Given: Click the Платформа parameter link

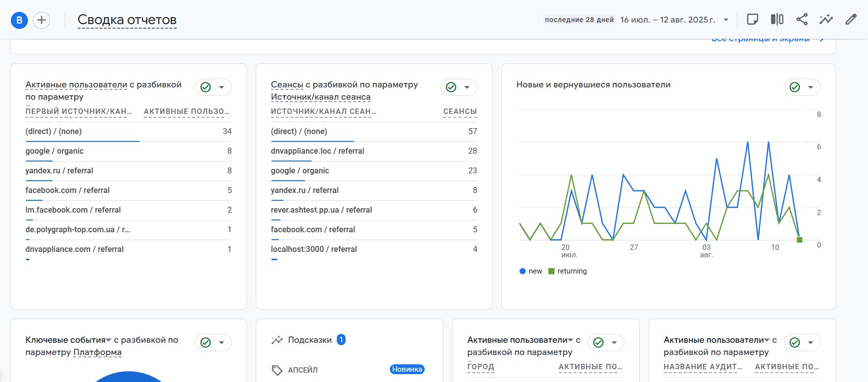Looking at the screenshot, I should pyautogui.click(x=97, y=353).
